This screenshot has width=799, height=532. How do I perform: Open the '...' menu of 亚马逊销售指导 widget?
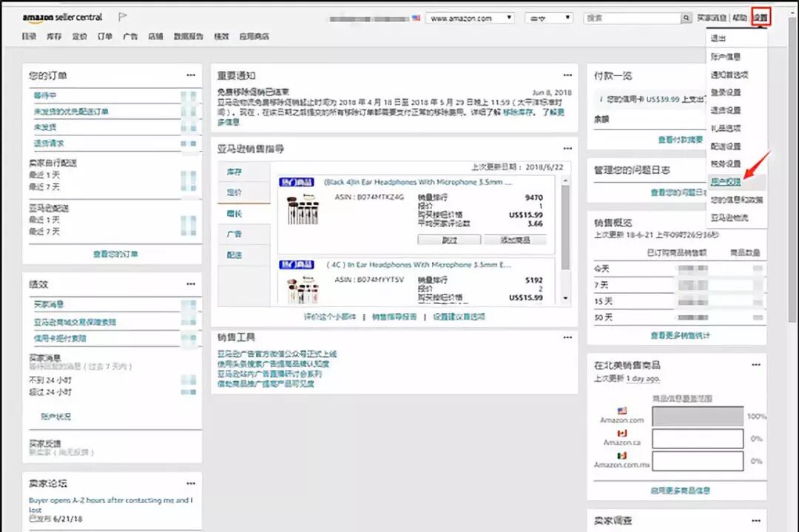[x=567, y=149]
